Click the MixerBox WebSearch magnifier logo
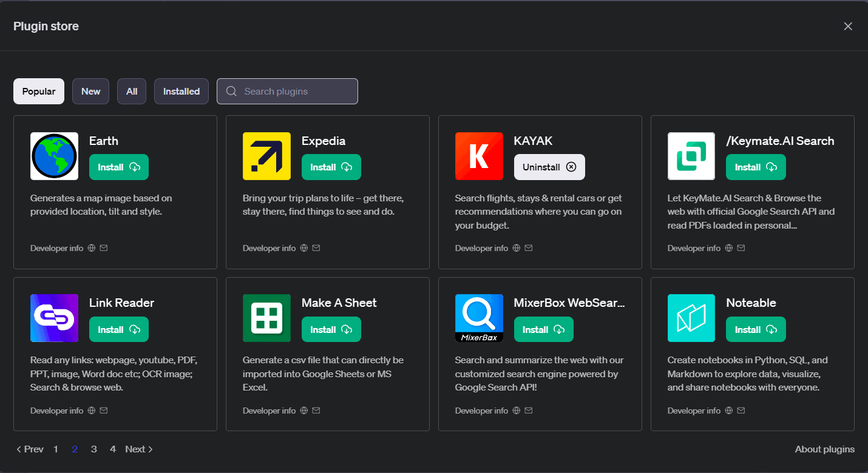The image size is (868, 473). pyautogui.click(x=479, y=318)
